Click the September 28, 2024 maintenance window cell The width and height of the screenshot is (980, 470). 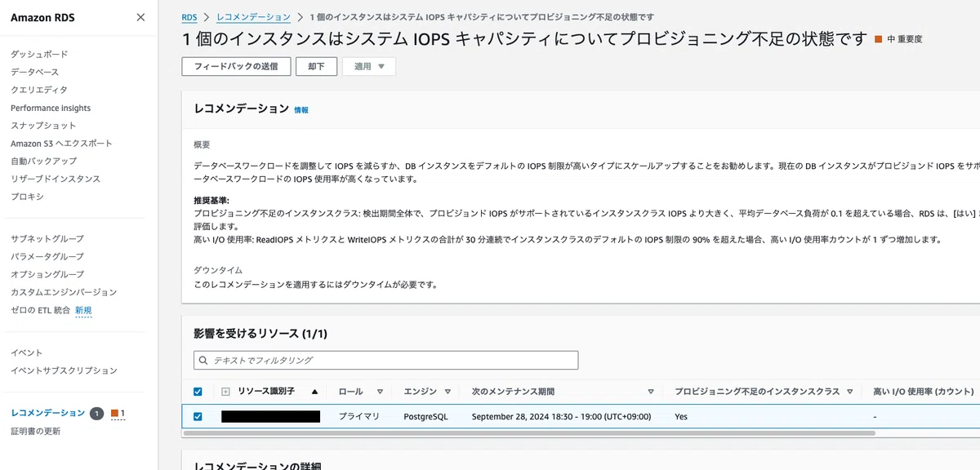pos(561,416)
